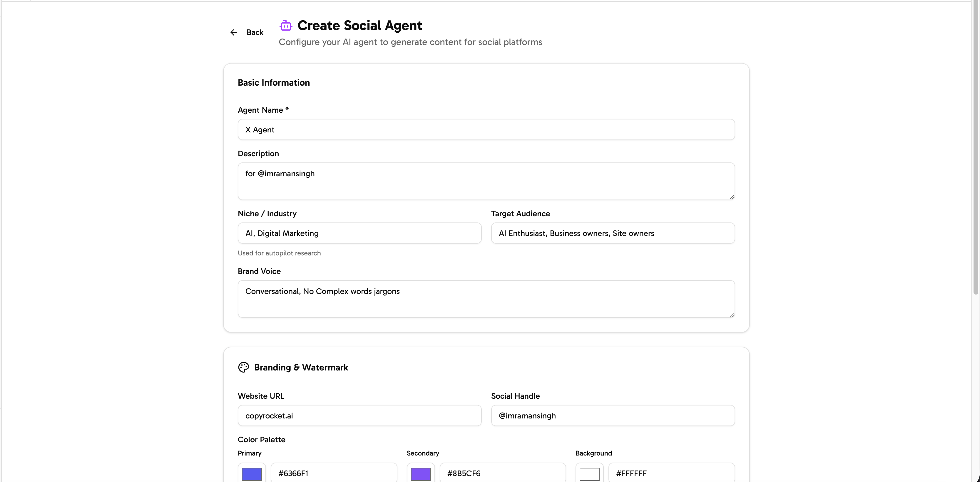980x482 pixels.
Task: Click the Agent Name input showing X Agent
Action: pyautogui.click(x=486, y=129)
